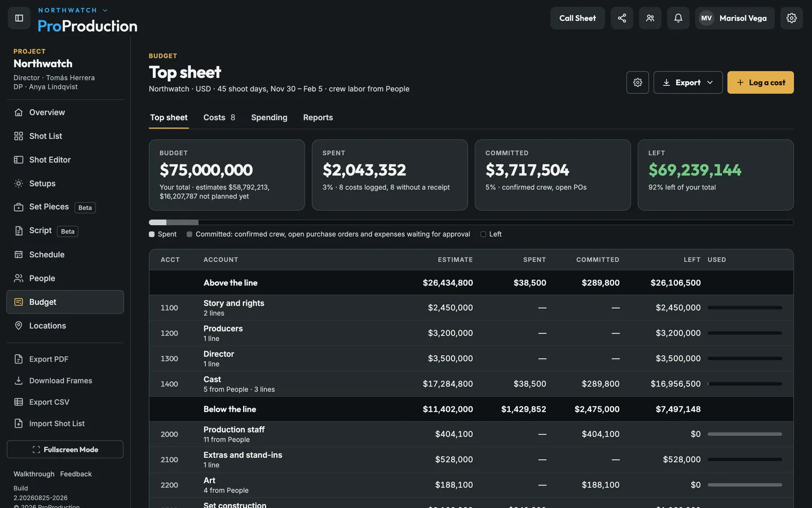Image resolution: width=812 pixels, height=508 pixels.
Task: Switch to Top sheet tab
Action: pyautogui.click(x=169, y=117)
